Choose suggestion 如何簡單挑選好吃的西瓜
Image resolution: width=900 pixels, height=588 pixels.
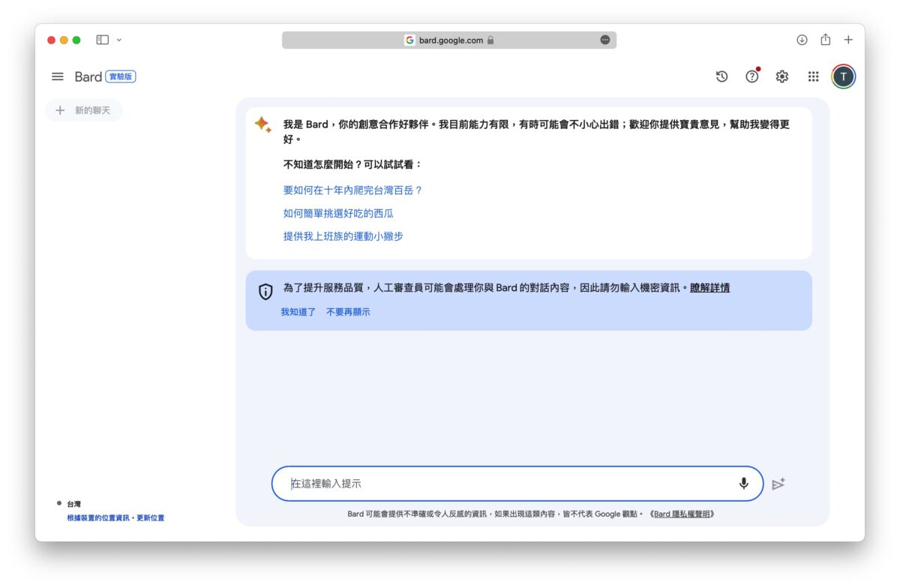pos(338,214)
